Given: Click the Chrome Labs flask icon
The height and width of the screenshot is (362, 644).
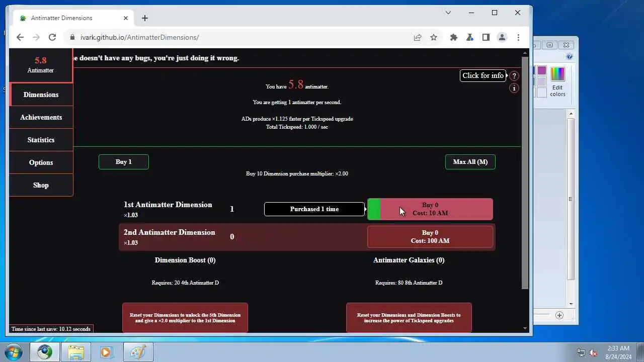Looking at the screenshot, I should [470, 37].
